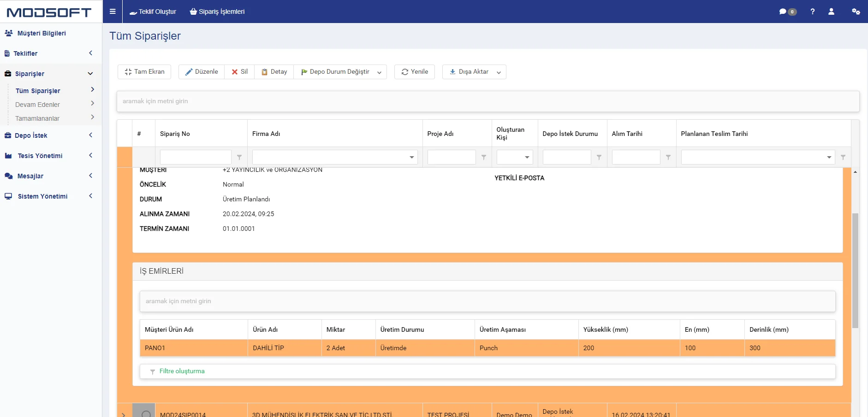Screen dimensions: 868x417
Task: Click the Tam Ekran button
Action: point(144,72)
